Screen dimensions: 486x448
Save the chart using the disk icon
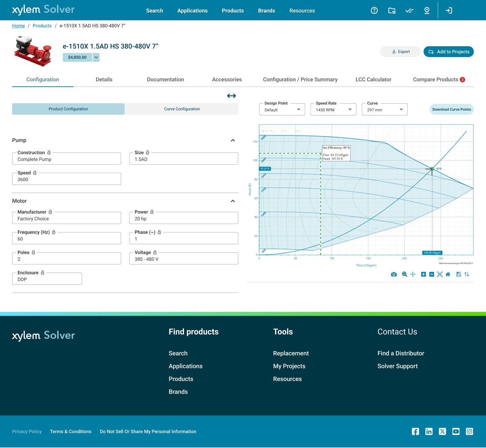pos(458,274)
